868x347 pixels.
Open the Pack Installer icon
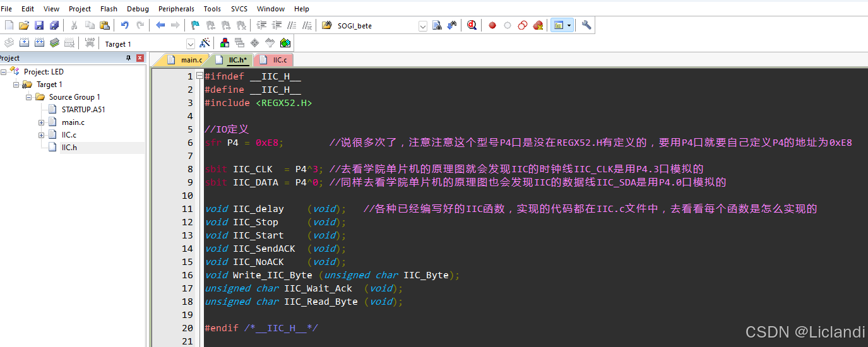click(285, 43)
